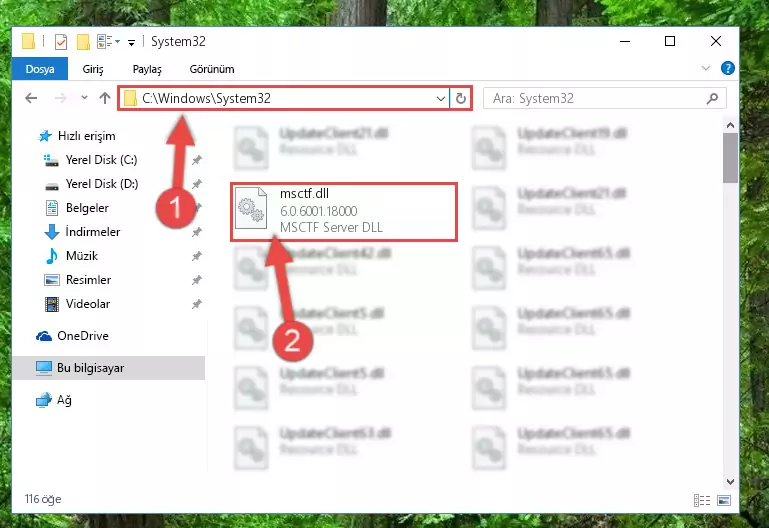Open İndirmeler folder in sidebar
The width and height of the screenshot is (769, 528).
pos(93,232)
